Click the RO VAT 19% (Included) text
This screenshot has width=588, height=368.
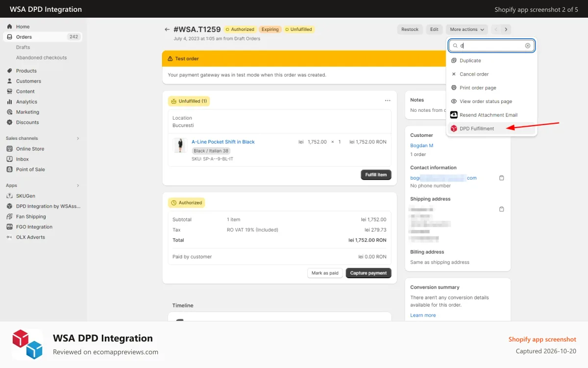tap(252, 230)
